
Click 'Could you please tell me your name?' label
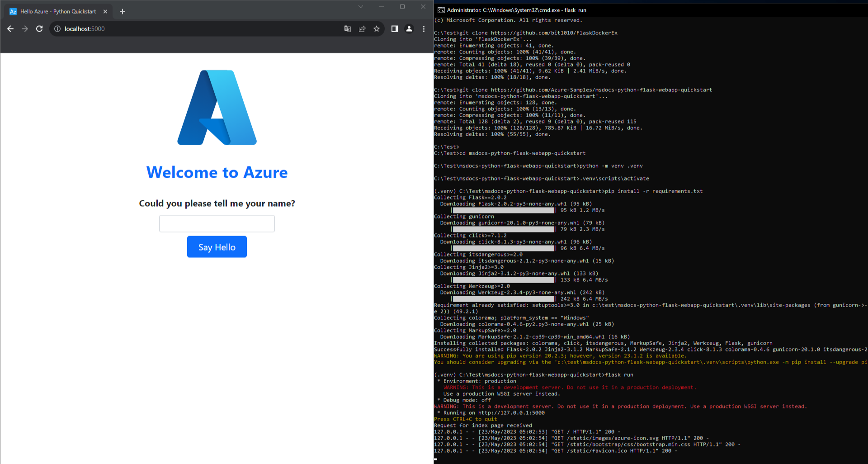point(217,204)
